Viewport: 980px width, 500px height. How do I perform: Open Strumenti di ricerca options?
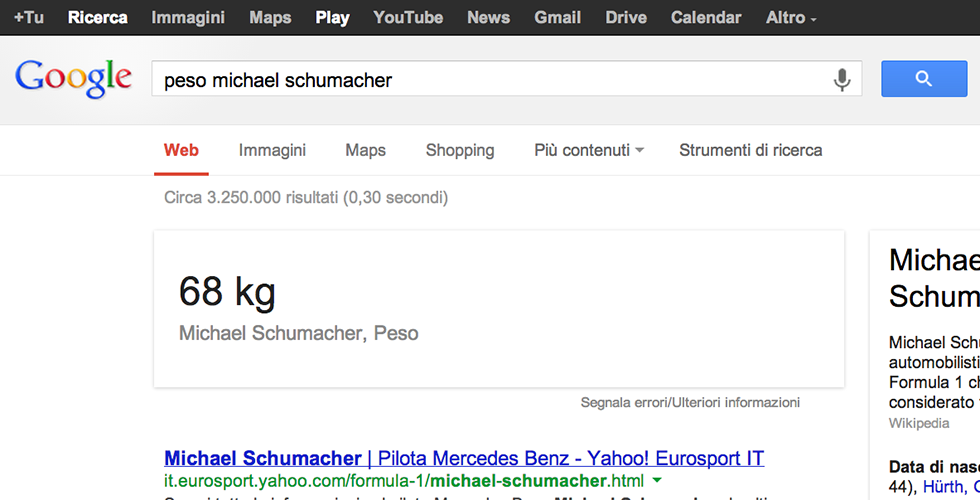point(750,150)
